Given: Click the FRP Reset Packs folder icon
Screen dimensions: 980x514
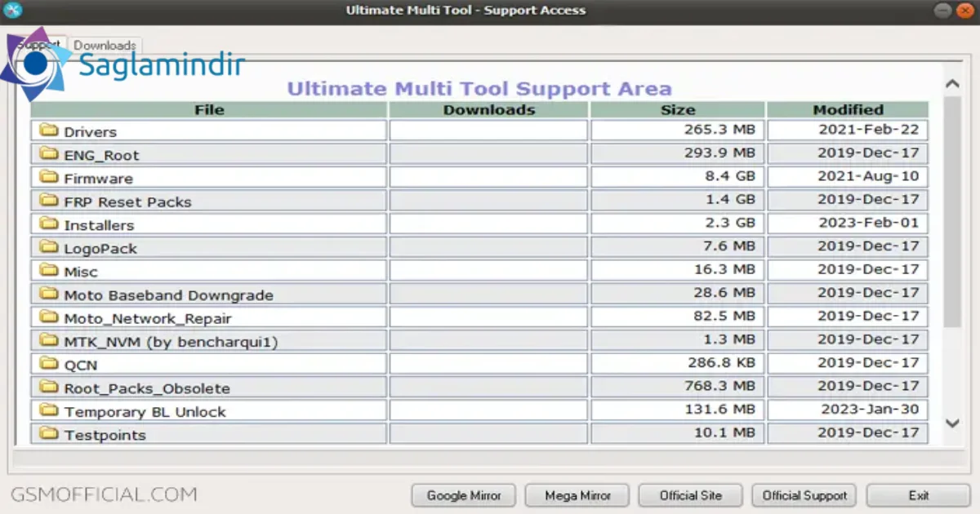Looking at the screenshot, I should tap(50, 201).
